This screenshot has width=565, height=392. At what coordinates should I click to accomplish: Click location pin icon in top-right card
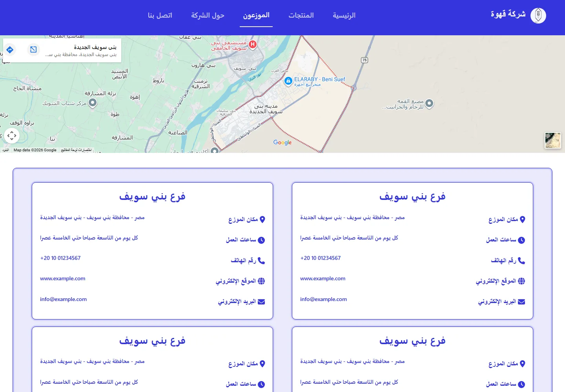(x=522, y=220)
